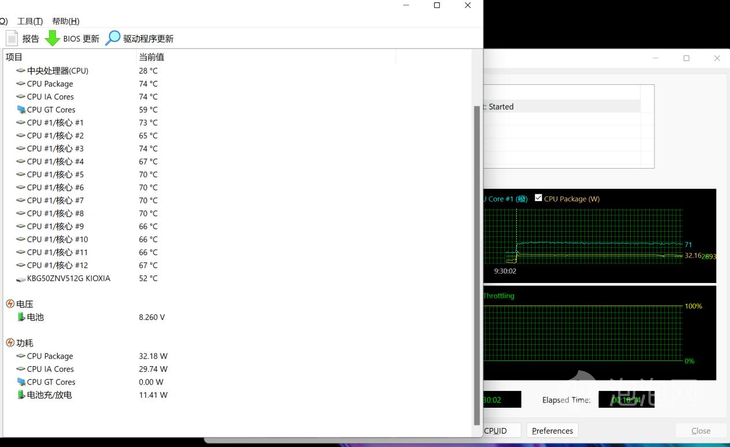Toggle the CPU Package (W) checkbox
The height and width of the screenshot is (447, 730).
[538, 198]
